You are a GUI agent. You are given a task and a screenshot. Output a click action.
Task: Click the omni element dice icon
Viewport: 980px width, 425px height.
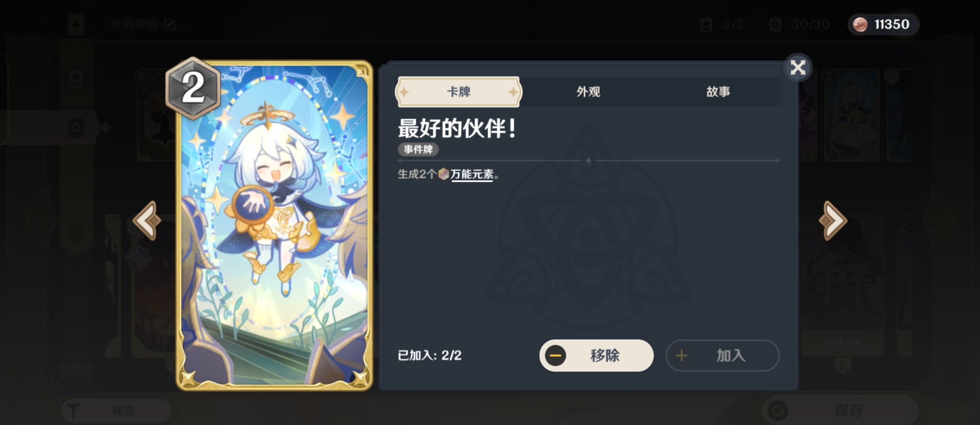pyautogui.click(x=443, y=174)
